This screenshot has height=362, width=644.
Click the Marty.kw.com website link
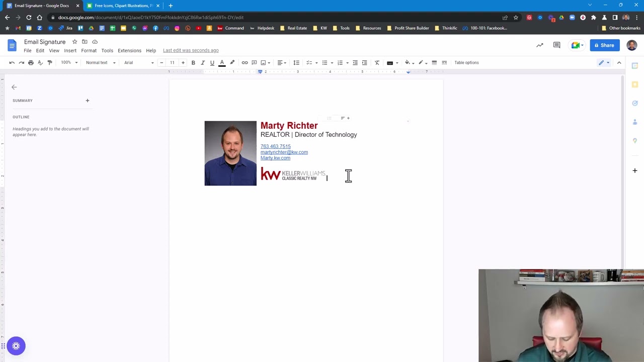click(275, 158)
